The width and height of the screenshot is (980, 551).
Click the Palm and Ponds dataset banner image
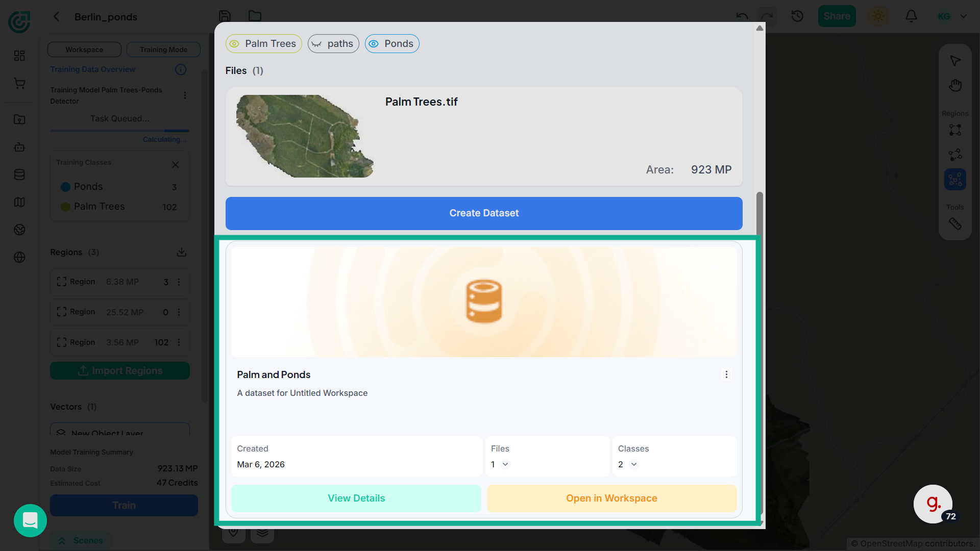pyautogui.click(x=484, y=302)
